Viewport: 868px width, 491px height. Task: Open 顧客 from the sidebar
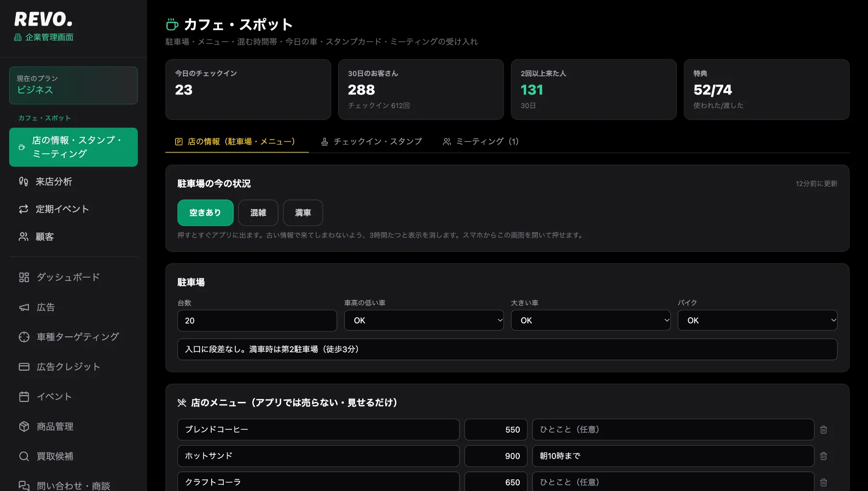pyautogui.click(x=73, y=237)
